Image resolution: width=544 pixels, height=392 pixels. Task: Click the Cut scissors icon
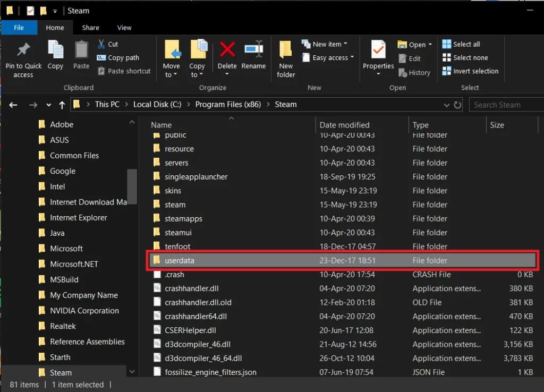pyautogui.click(x=101, y=44)
